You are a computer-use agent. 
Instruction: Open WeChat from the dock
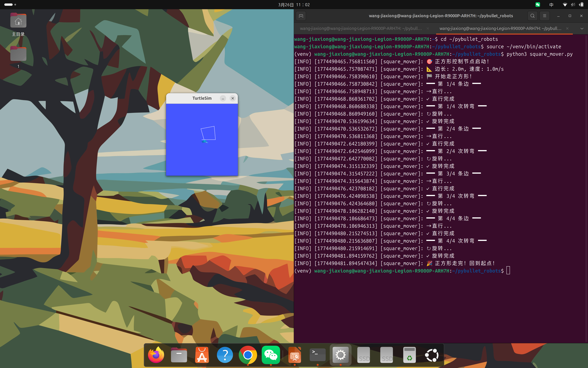coord(271,355)
